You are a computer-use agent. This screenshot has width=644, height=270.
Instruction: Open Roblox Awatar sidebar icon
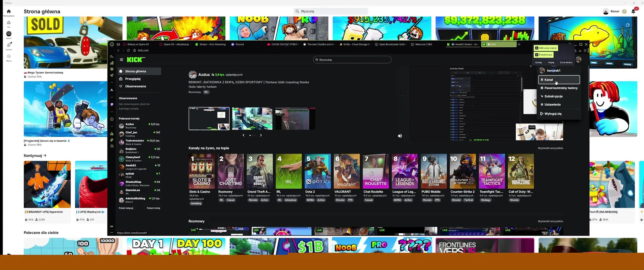tap(9, 34)
